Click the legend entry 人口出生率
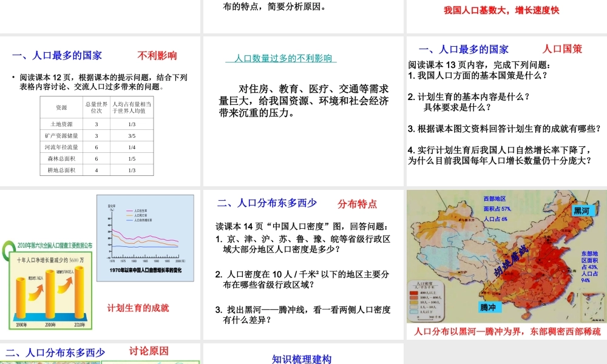607x364 pixels. click(137, 211)
